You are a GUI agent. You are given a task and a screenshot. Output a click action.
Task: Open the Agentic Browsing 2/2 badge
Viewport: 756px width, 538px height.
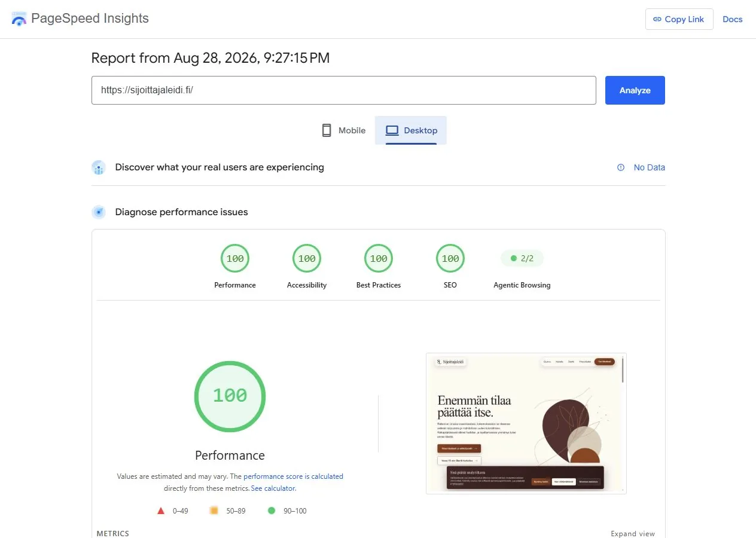[x=522, y=259]
